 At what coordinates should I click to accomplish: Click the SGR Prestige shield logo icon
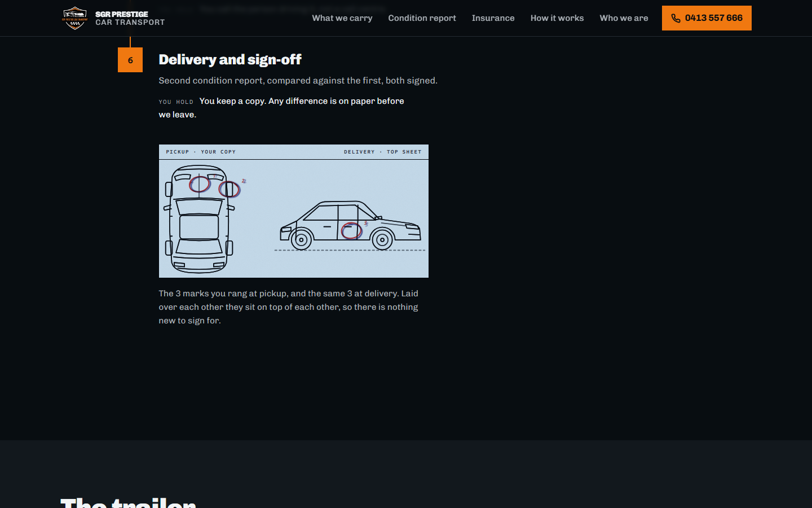[x=75, y=18]
